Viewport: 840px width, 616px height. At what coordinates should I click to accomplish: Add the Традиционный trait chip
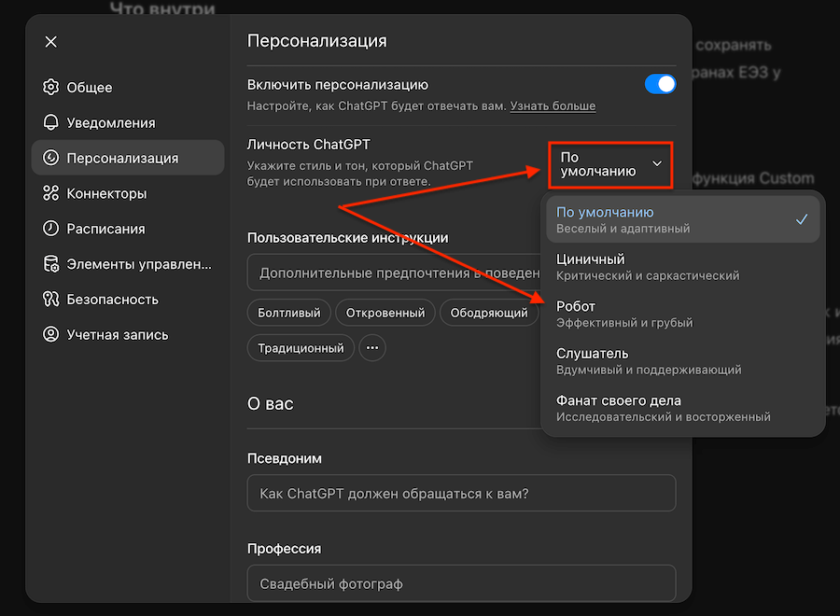[301, 347]
